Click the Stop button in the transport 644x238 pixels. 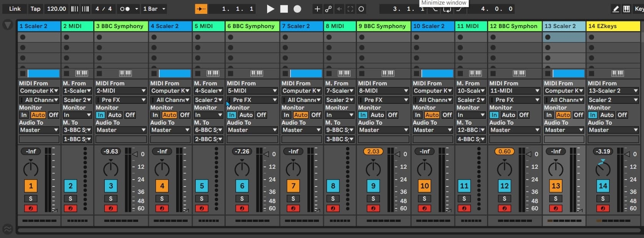(x=284, y=9)
